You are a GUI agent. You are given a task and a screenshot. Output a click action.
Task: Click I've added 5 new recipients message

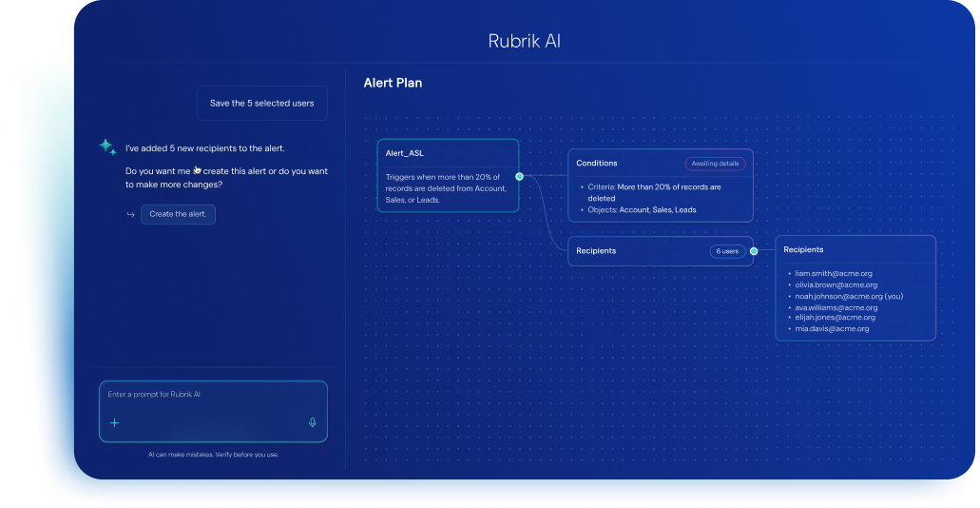[x=205, y=148]
